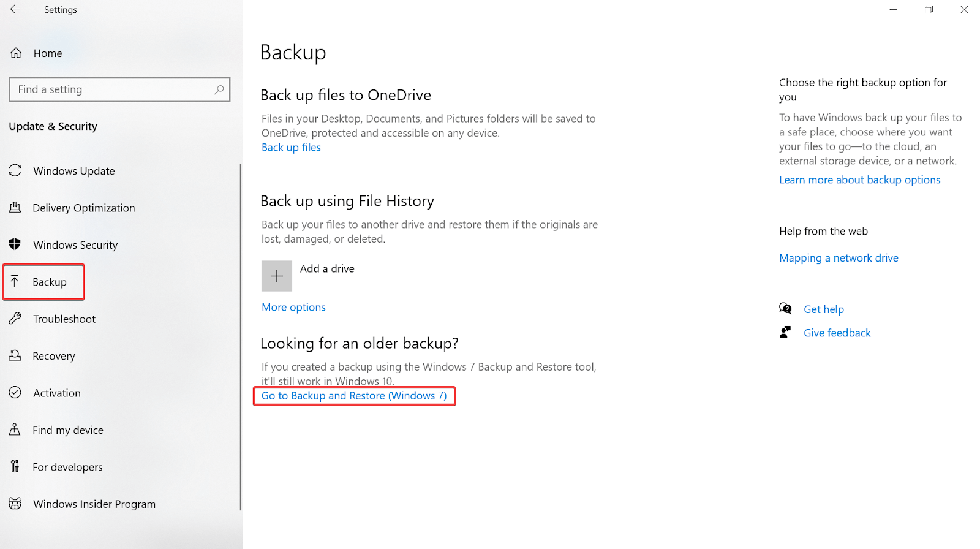The height and width of the screenshot is (549, 980).
Task: Click the Backup page title
Action: click(x=293, y=53)
